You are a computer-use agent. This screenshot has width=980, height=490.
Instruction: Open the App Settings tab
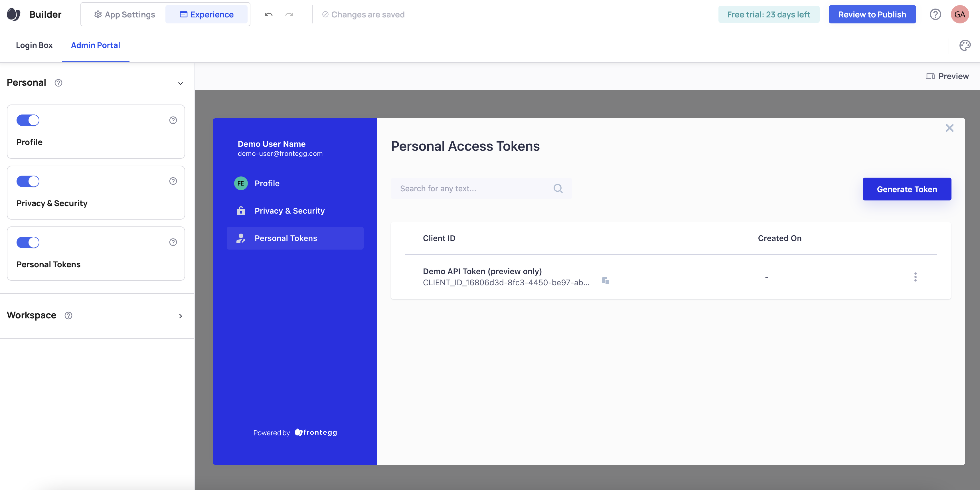(x=125, y=15)
